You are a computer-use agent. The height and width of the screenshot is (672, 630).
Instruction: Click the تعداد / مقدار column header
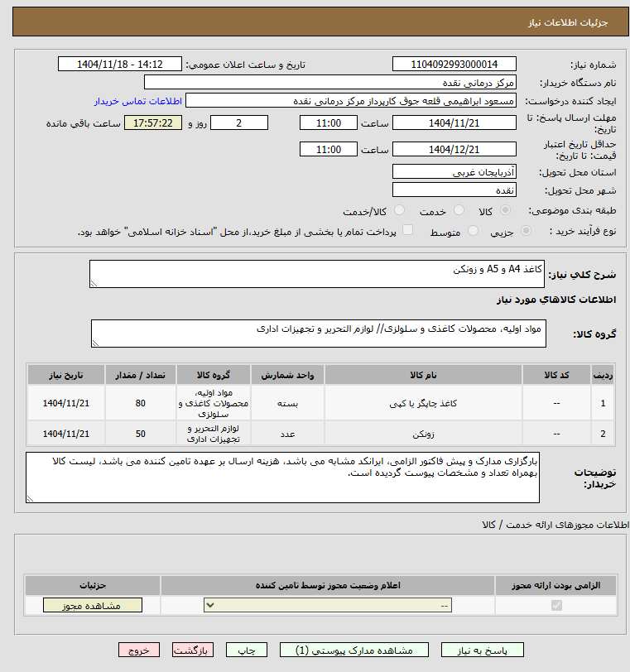(141, 375)
